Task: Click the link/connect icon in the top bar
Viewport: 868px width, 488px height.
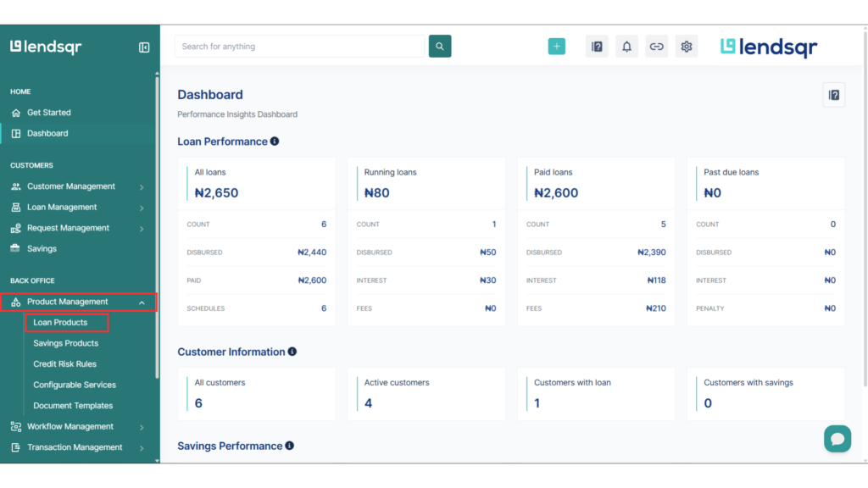Action: [656, 46]
